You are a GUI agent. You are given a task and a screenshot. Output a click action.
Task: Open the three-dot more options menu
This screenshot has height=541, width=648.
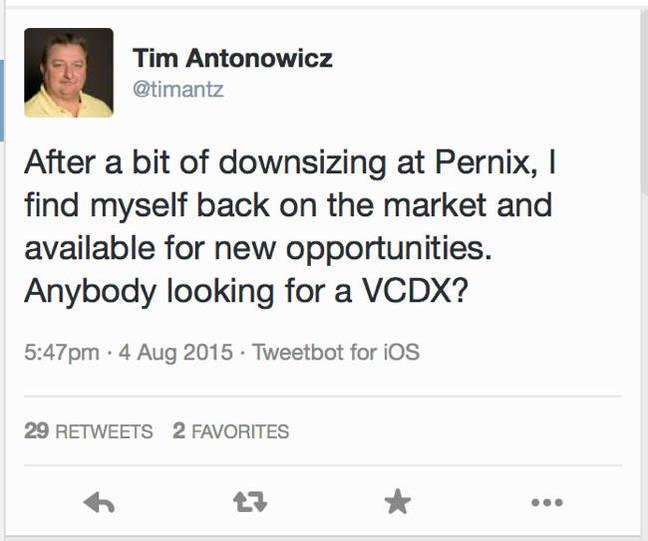(547, 503)
